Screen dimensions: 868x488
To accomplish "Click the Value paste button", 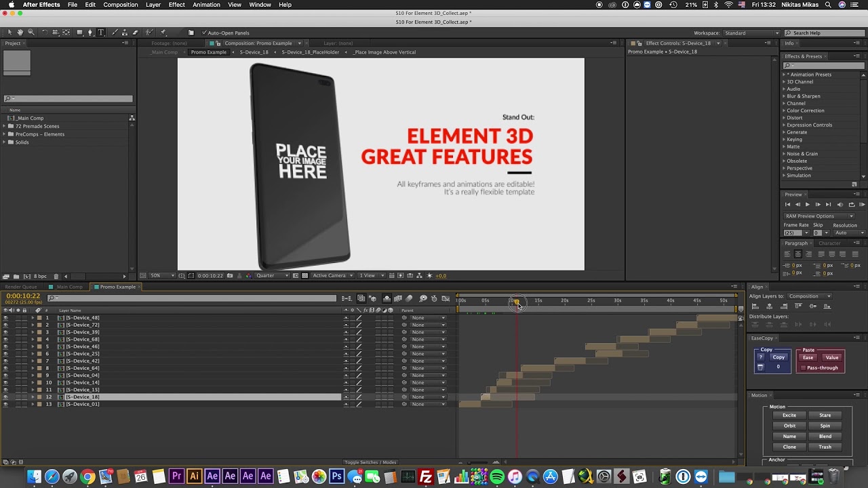I will [832, 357].
